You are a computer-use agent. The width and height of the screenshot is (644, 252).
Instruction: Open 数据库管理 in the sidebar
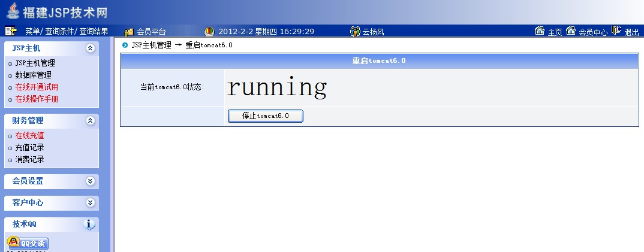click(x=33, y=75)
